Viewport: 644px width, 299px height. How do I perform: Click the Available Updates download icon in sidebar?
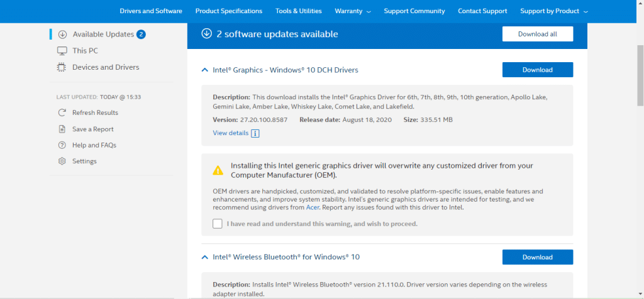62,35
